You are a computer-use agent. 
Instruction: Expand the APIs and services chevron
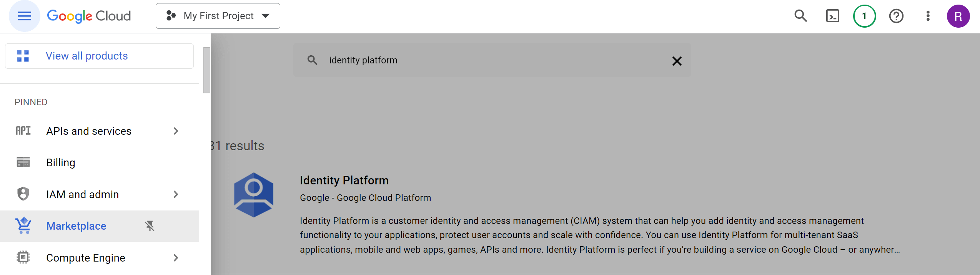(176, 131)
